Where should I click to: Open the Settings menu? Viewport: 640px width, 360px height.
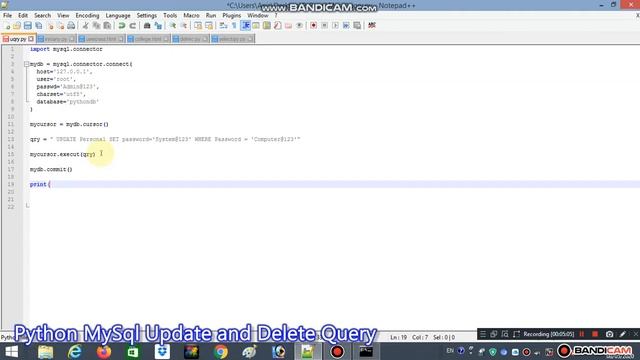click(x=147, y=16)
